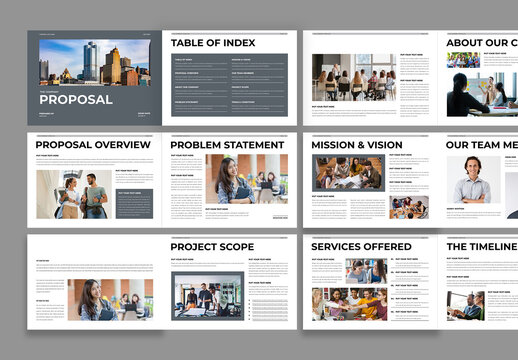Click the PROPOSAL cover title
The image size is (518, 360).
76,99
